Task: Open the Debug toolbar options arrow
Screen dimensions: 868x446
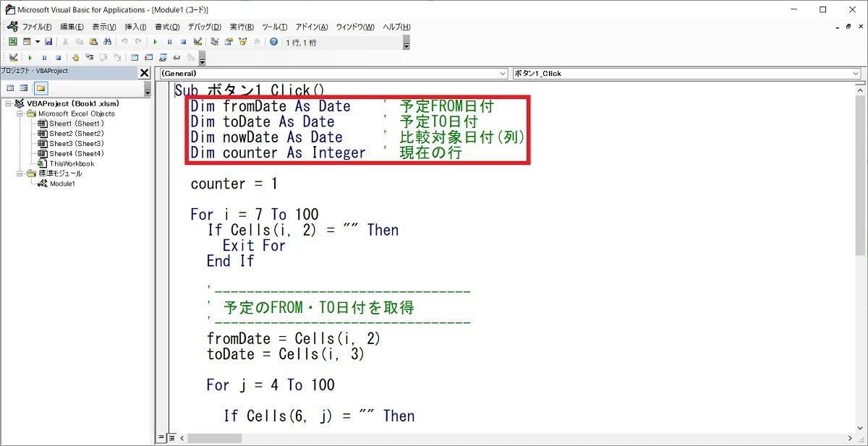Action: click(202, 58)
